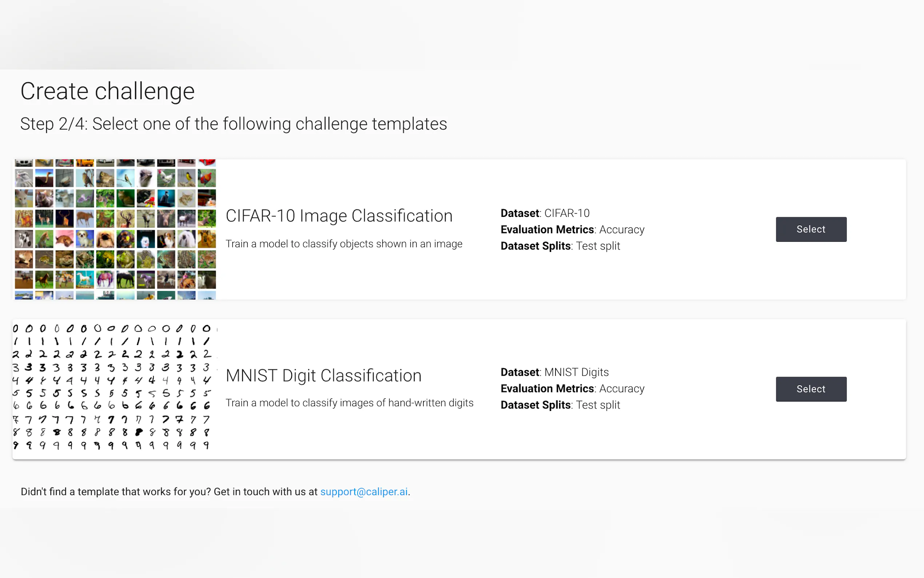Viewport: 924px width, 578px height.
Task: Click the CIFAR-10 Image Classification title
Action: click(x=339, y=216)
